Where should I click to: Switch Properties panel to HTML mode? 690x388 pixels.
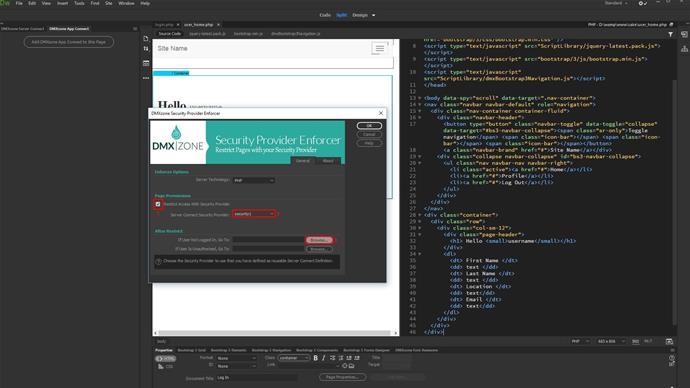166,359
